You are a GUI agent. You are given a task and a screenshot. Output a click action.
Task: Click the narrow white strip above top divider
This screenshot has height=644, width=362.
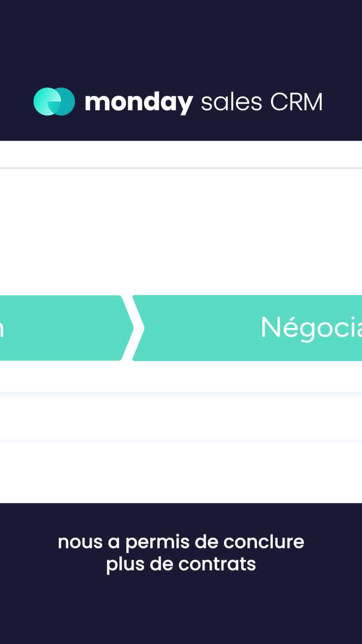tap(181, 154)
